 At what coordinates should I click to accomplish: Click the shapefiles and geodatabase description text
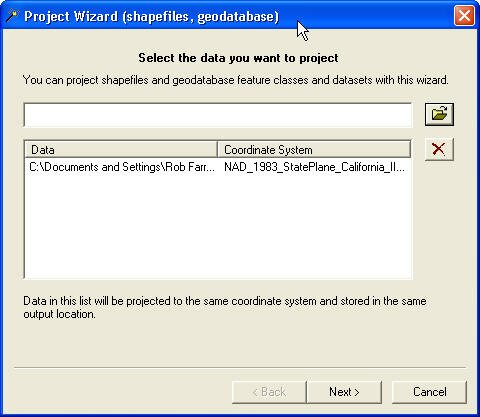[235, 80]
